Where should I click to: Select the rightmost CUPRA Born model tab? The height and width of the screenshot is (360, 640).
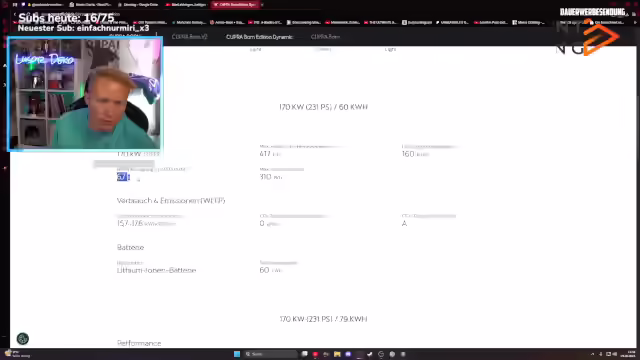[x=325, y=37]
